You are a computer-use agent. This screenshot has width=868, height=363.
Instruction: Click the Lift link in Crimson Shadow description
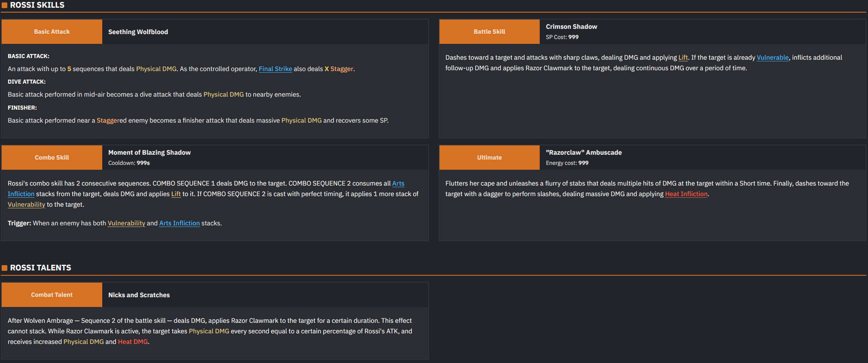683,58
